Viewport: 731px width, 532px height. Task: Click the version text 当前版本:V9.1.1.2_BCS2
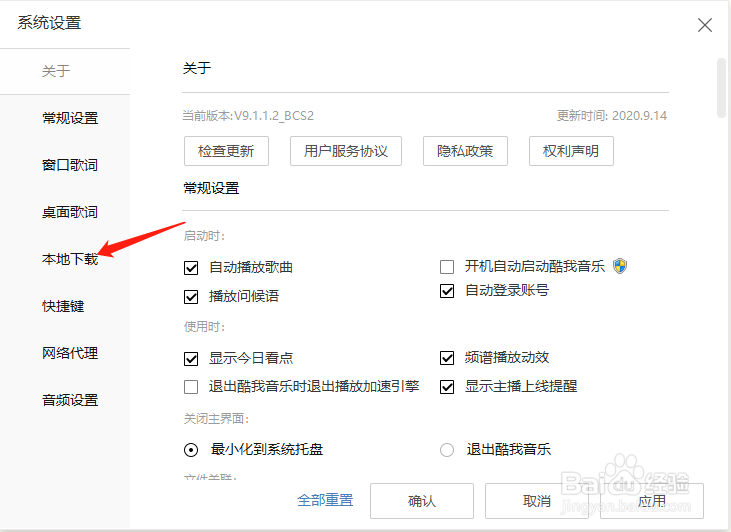point(248,116)
